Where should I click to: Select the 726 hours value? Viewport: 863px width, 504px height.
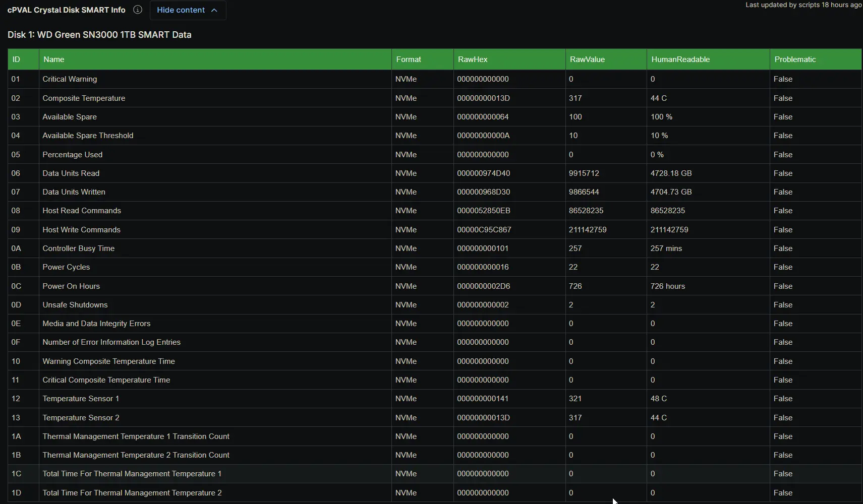point(668,286)
